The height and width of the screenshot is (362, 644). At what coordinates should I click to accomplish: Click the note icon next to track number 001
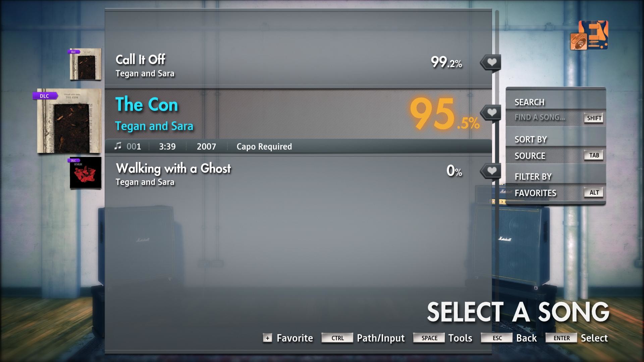pos(117,146)
